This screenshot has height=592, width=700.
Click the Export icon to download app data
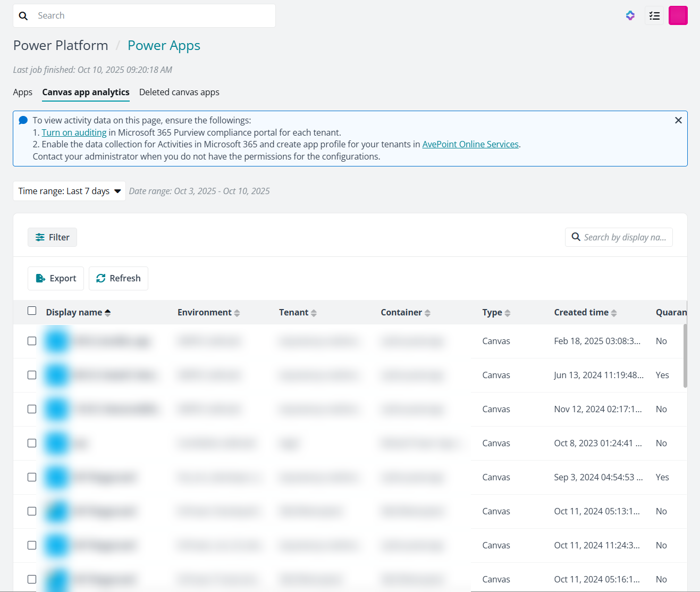point(40,278)
